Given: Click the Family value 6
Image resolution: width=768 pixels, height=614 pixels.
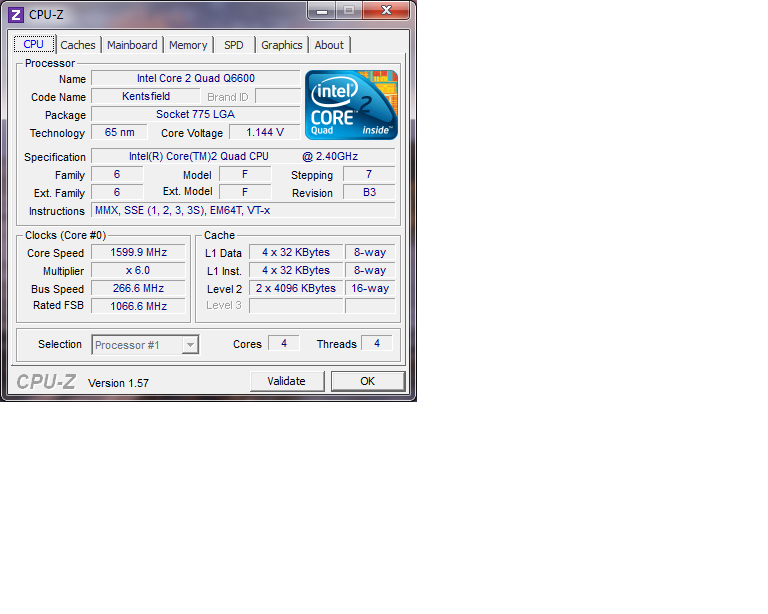Looking at the screenshot, I should click(117, 175).
